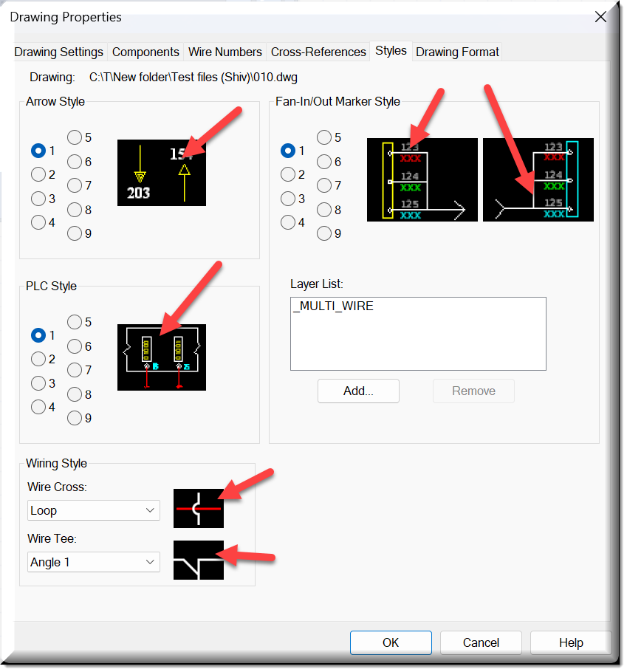Click the left Fan-In/Out marker preview
The height and width of the screenshot is (672, 627).
[x=422, y=179]
